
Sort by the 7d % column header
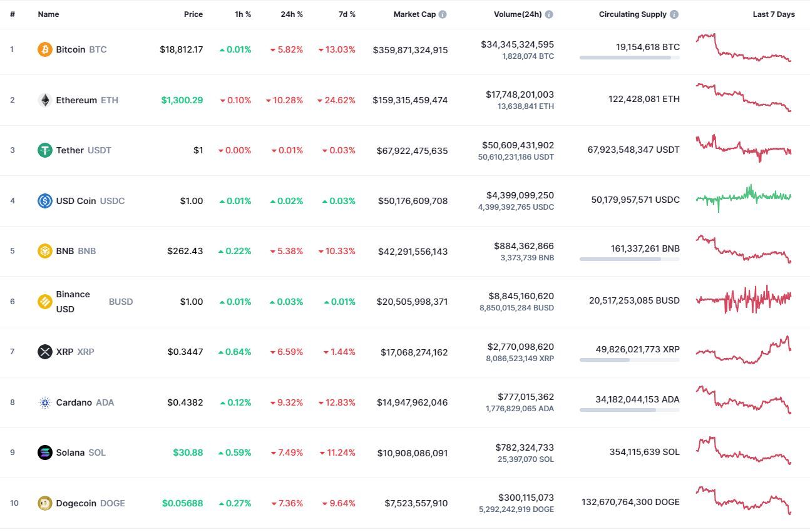[347, 14]
